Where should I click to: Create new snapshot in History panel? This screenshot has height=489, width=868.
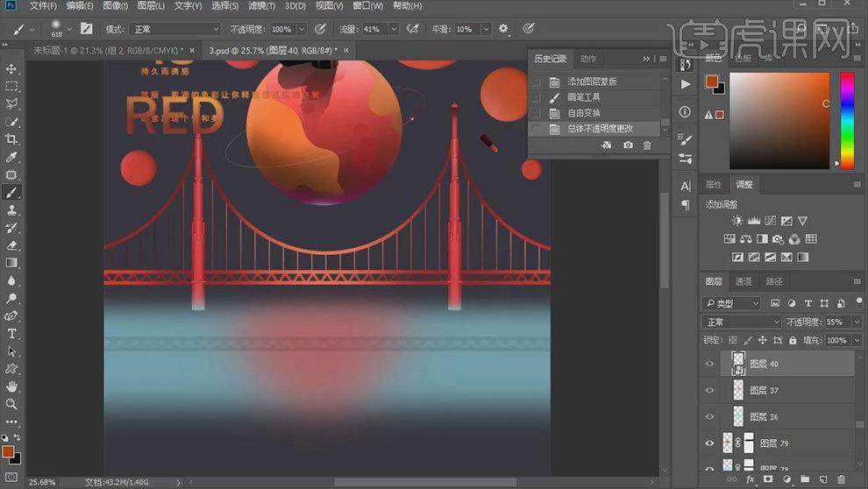click(x=628, y=145)
